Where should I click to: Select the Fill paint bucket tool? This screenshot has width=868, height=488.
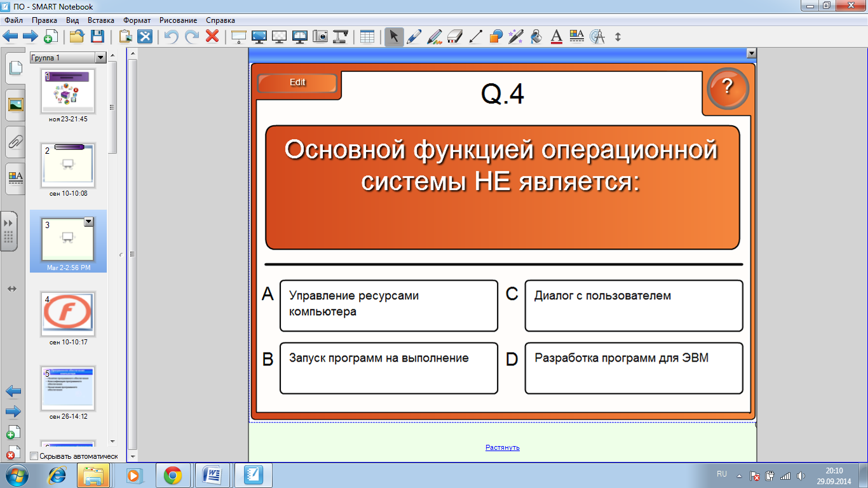pos(536,36)
